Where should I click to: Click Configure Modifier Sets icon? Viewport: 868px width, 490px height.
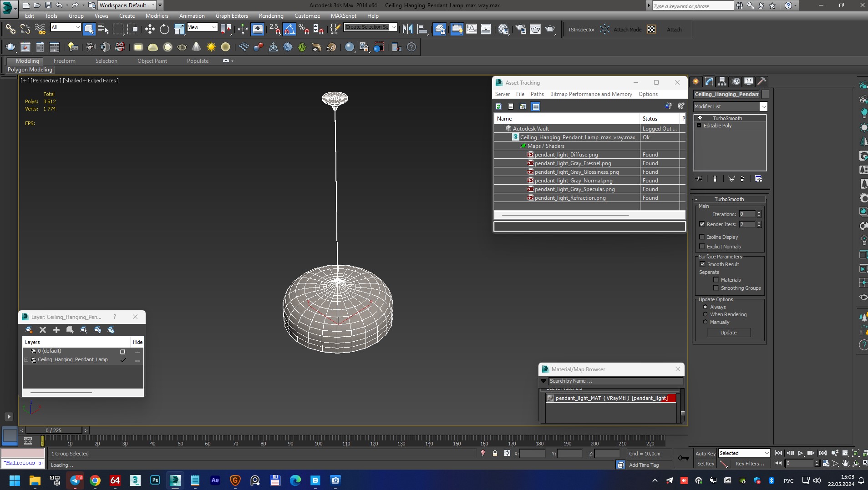pyautogui.click(x=758, y=179)
